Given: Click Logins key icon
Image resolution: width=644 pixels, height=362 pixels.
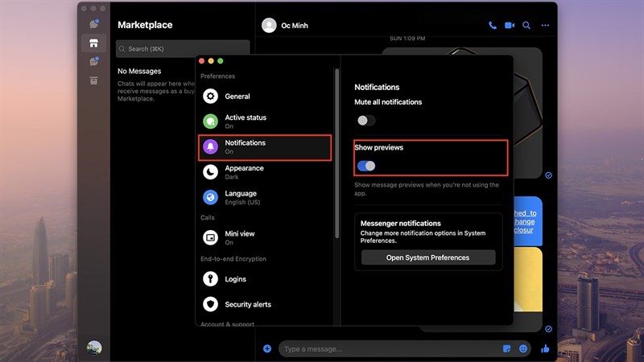Looking at the screenshot, I should [x=210, y=279].
